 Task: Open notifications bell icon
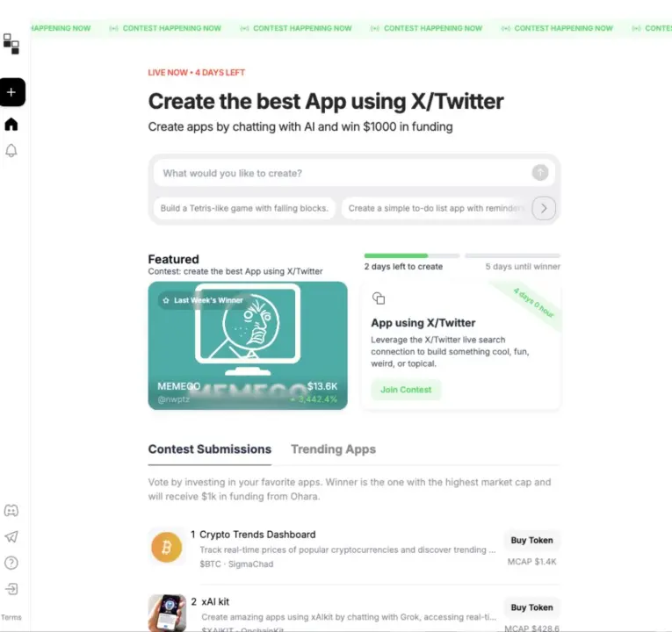tap(11, 150)
